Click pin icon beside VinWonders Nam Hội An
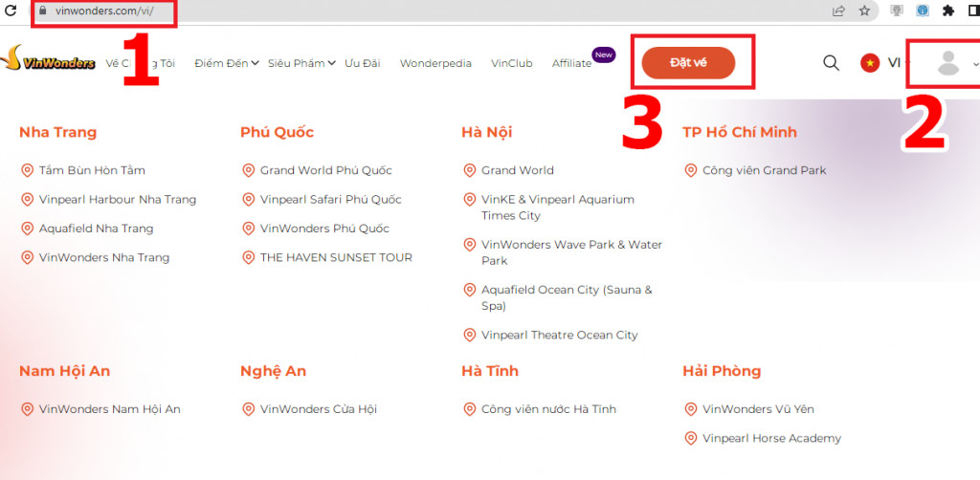Viewport: 980px width, 480px height. click(27, 409)
